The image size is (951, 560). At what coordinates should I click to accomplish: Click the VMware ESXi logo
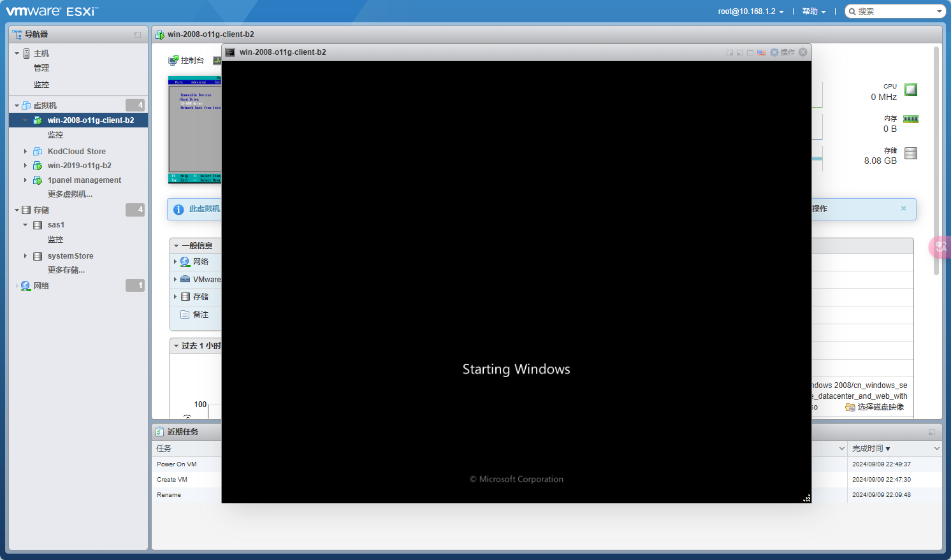coord(52,11)
